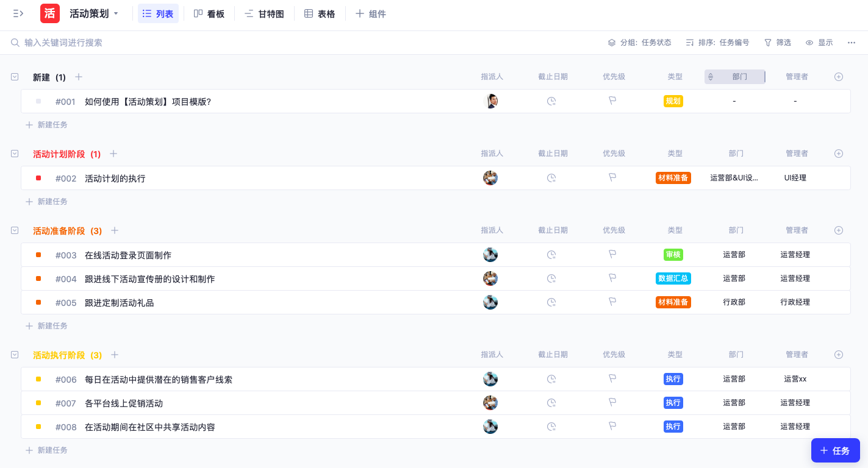Check the status box for task #007
Screen dimensions: 868x468
pos(38,403)
